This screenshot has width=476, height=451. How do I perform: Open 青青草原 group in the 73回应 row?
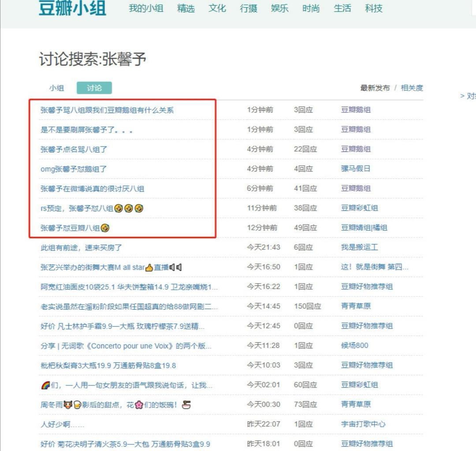click(356, 404)
